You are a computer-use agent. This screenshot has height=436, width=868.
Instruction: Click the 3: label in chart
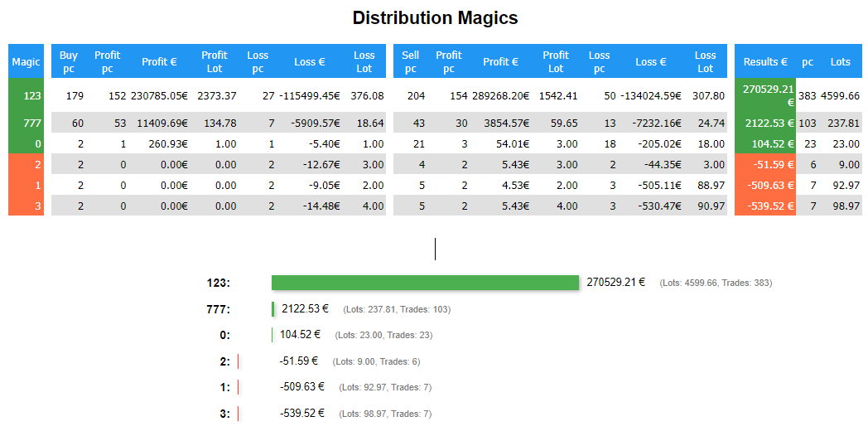(x=225, y=413)
